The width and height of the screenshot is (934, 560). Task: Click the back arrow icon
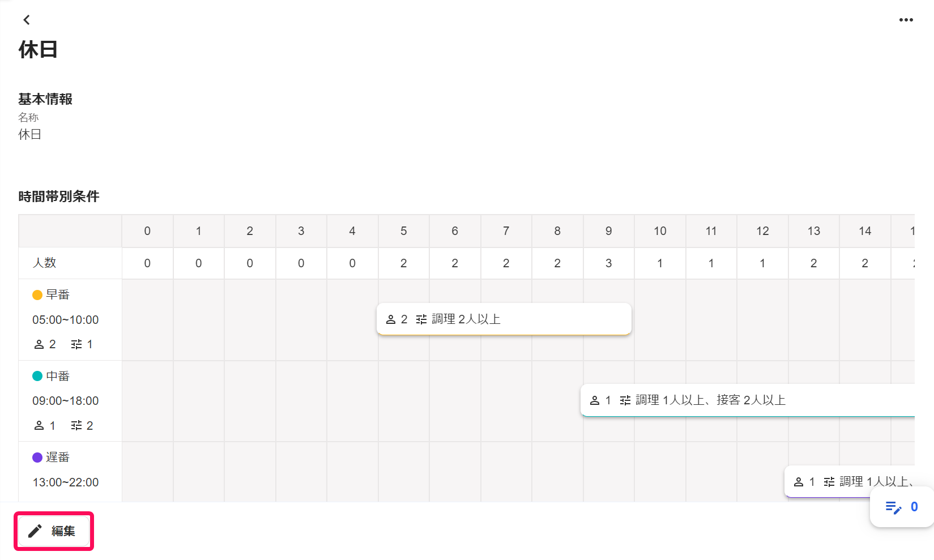coord(27,20)
